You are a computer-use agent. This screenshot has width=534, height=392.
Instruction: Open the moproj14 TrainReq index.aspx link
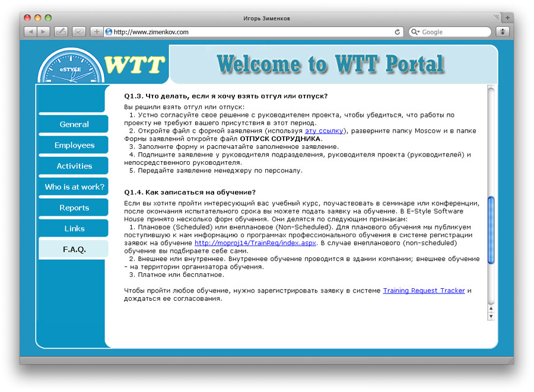tap(255, 243)
